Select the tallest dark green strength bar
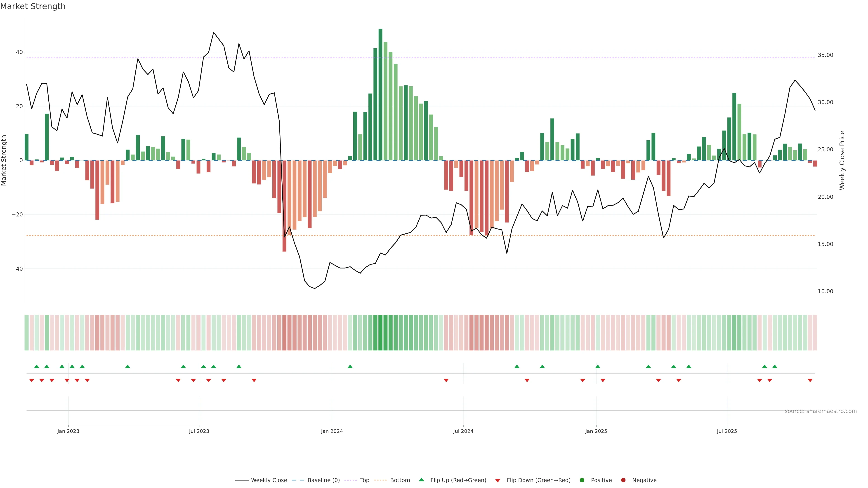 pos(380,94)
